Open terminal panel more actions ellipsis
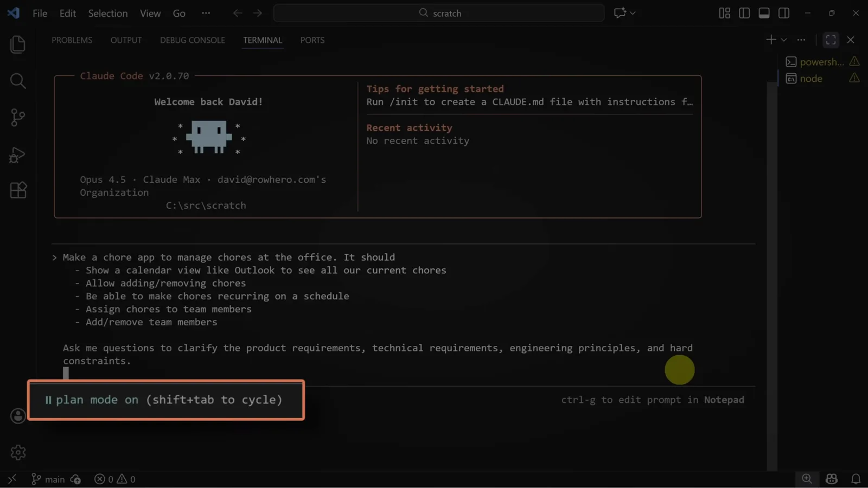This screenshot has width=868, height=488. tap(801, 40)
